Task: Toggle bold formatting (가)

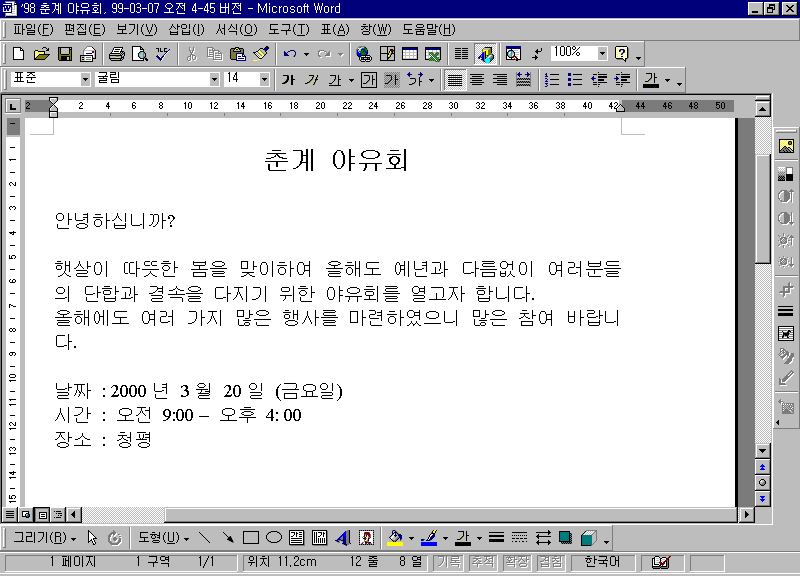Action: [288, 80]
